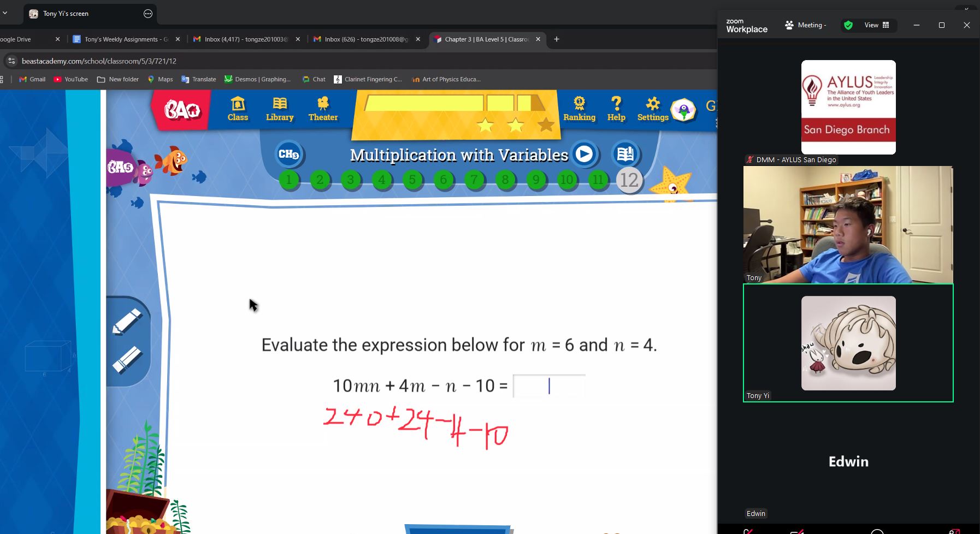Expand the Zoom Meeting dropdown

coord(806,25)
